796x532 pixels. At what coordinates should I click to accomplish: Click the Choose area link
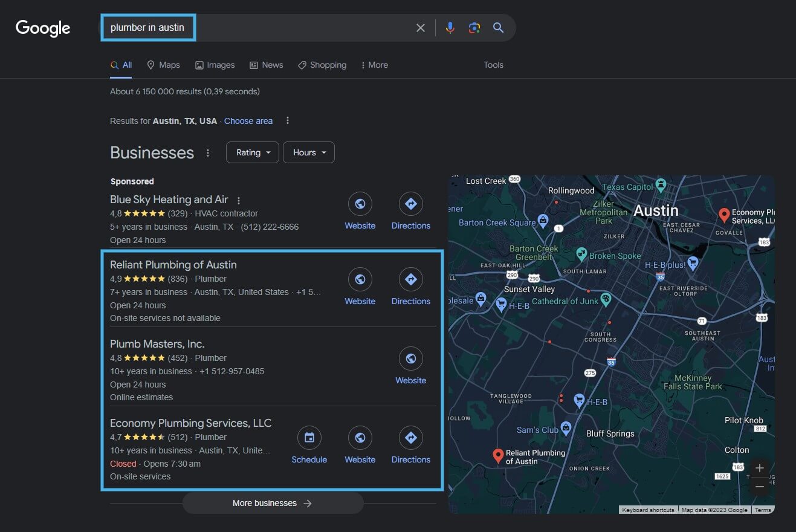pyautogui.click(x=248, y=120)
